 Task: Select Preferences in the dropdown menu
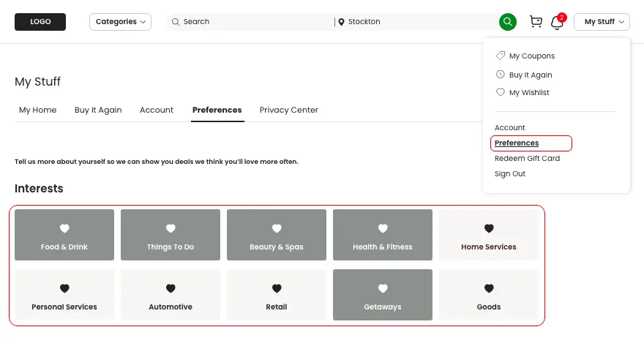tap(517, 143)
